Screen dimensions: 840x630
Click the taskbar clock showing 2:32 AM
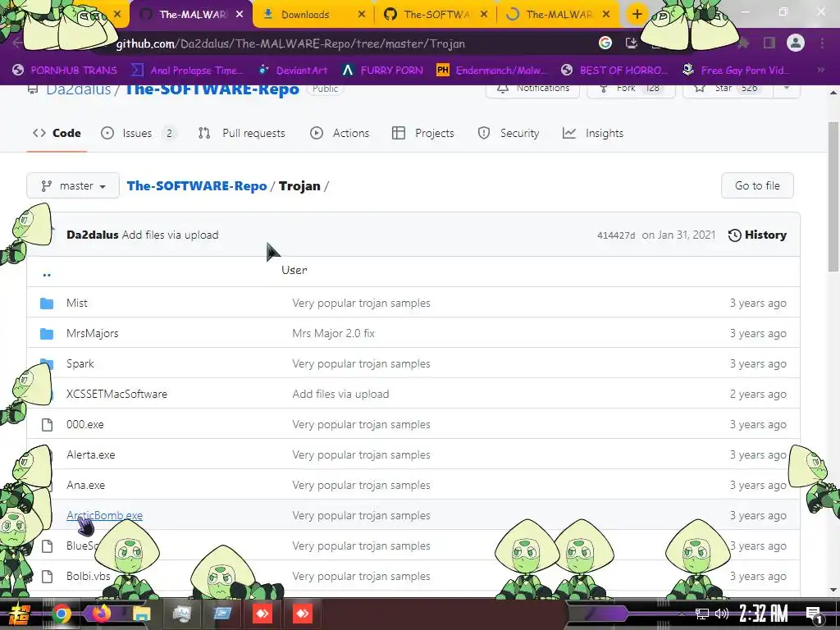(764, 614)
